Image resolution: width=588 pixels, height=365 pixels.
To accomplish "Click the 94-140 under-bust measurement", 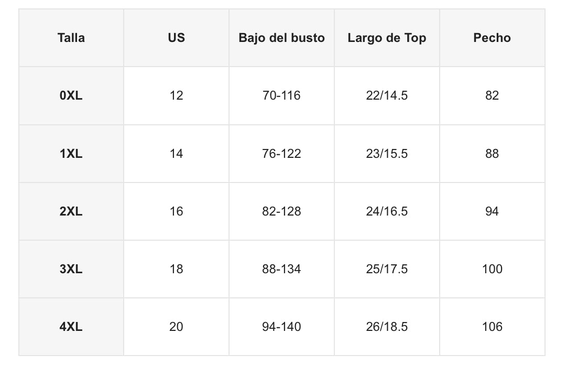I will point(281,327).
